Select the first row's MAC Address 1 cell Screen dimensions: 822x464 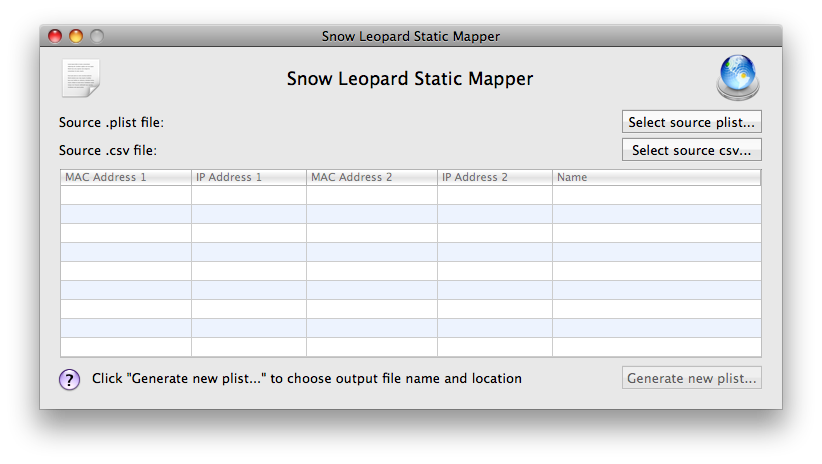tap(126, 195)
